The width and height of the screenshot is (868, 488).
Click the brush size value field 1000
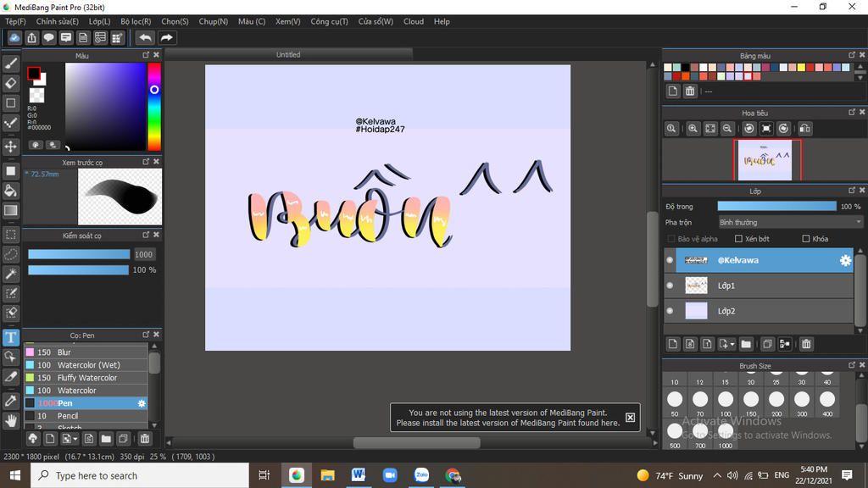pos(143,254)
